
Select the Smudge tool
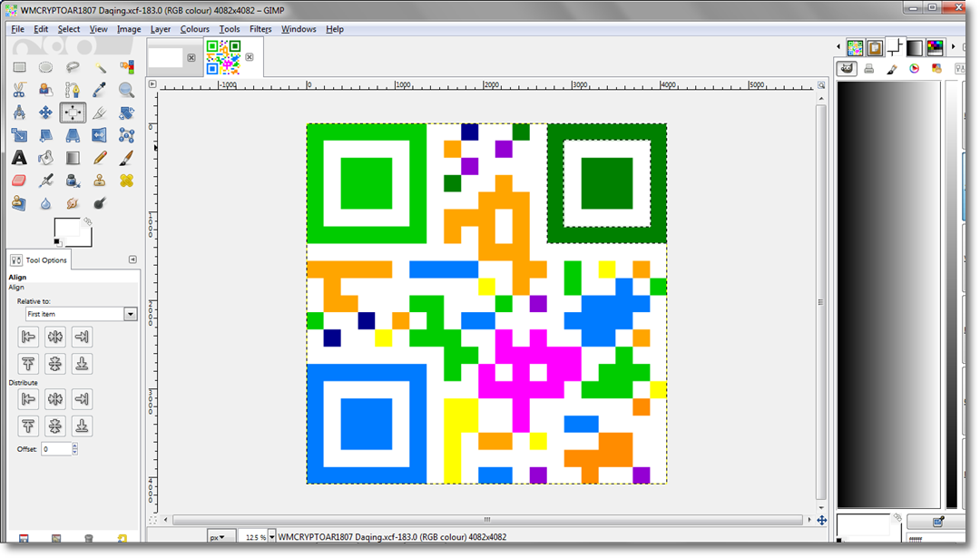tap(73, 203)
